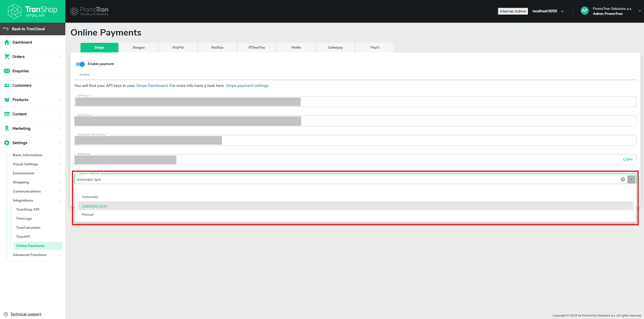Switch to the RedSys tab

click(217, 48)
